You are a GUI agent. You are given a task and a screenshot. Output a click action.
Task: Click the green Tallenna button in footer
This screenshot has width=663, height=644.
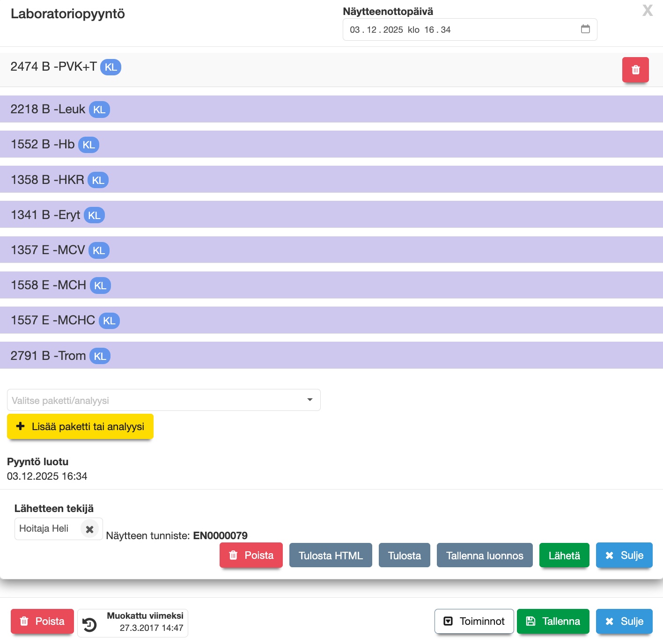[552, 621]
